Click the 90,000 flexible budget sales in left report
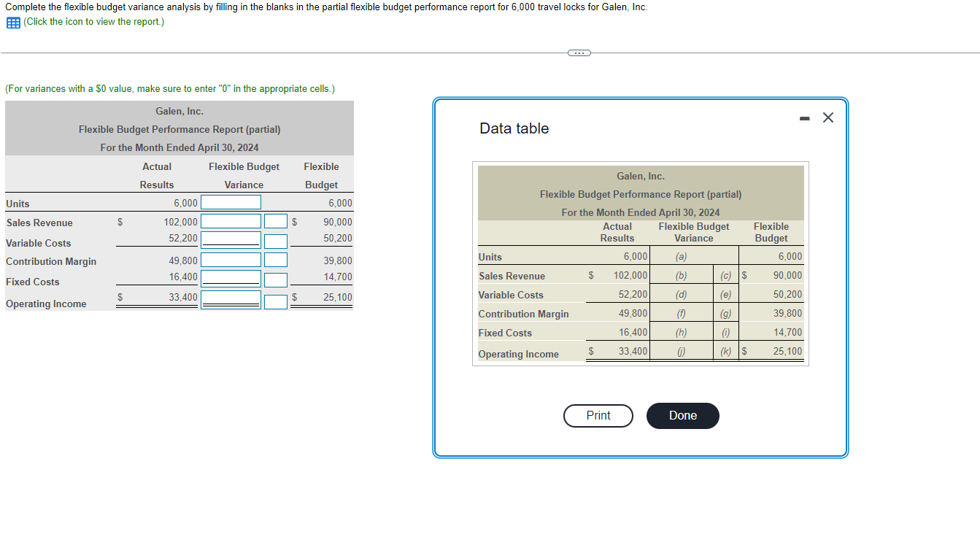Screen dimensions: 980x537 337,222
